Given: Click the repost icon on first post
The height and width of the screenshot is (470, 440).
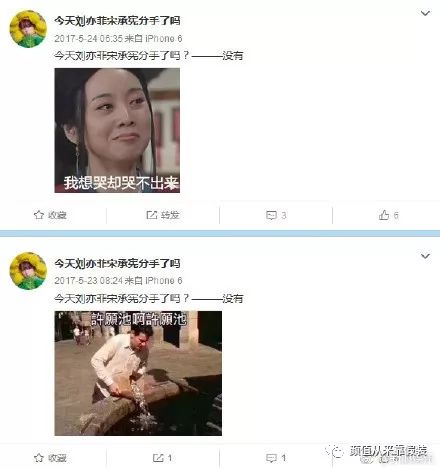Looking at the screenshot, I should pyautogui.click(x=152, y=215).
